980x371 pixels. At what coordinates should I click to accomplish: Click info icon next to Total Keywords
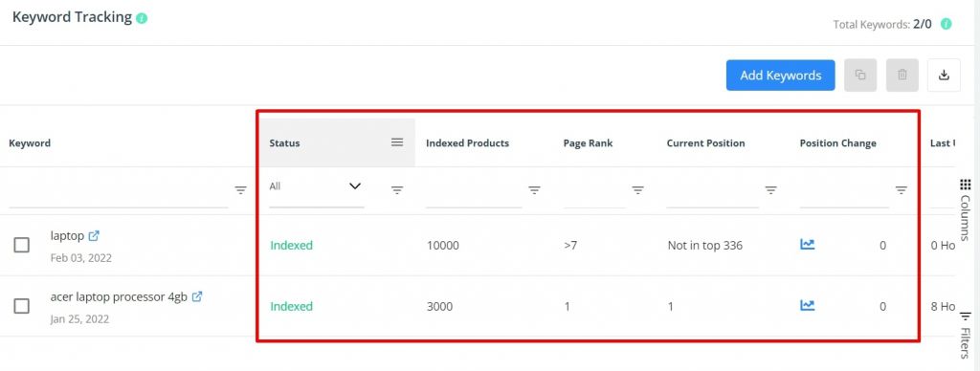point(947,24)
